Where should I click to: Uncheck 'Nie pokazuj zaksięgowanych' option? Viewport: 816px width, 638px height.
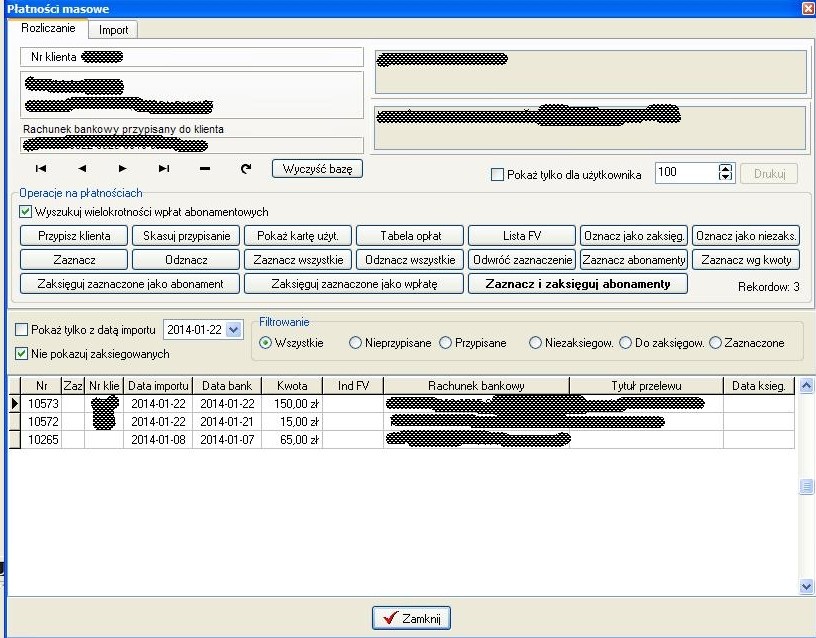[x=22, y=353]
